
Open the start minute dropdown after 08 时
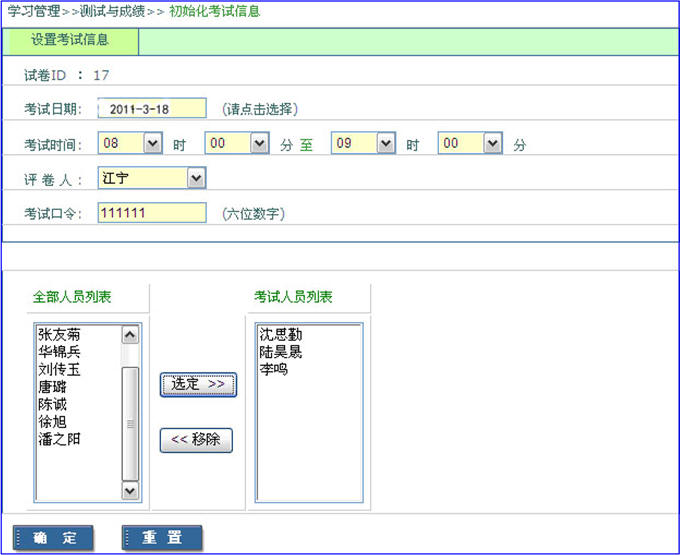pos(237,143)
